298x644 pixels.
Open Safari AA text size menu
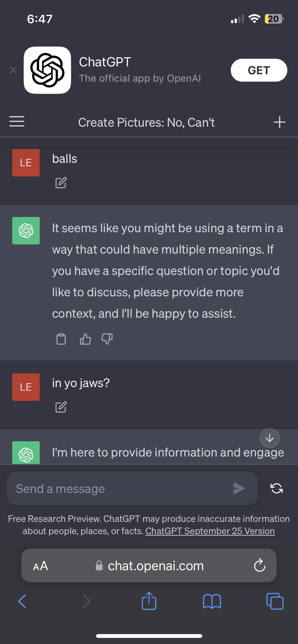coord(40,566)
